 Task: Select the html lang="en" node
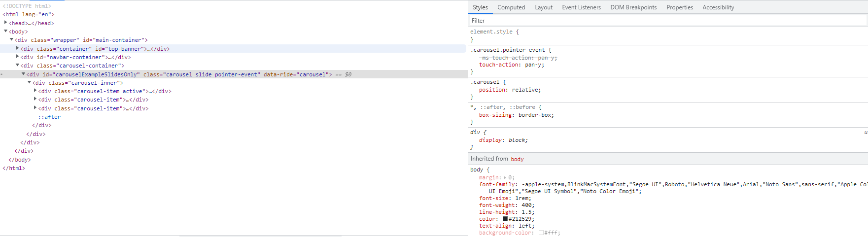tap(29, 14)
